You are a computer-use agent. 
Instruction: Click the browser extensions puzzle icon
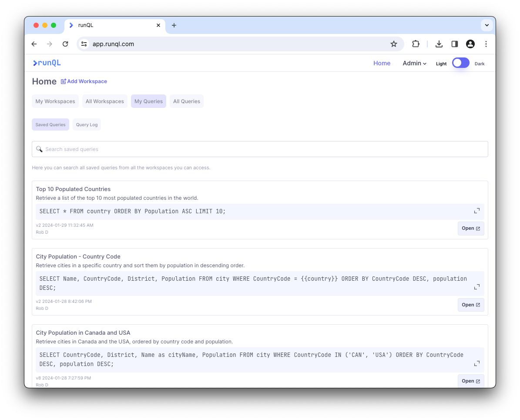point(415,44)
